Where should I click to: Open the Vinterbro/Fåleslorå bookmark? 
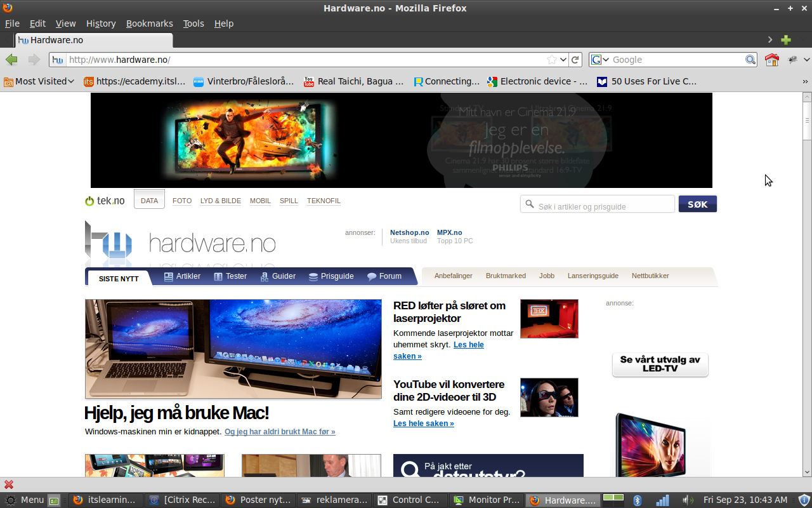(244, 81)
